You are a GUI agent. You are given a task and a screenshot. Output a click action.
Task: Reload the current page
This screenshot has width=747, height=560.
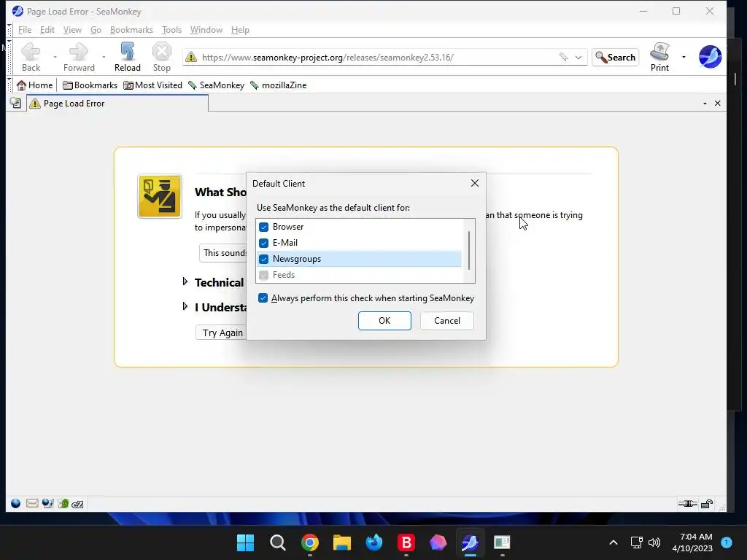[127, 57]
